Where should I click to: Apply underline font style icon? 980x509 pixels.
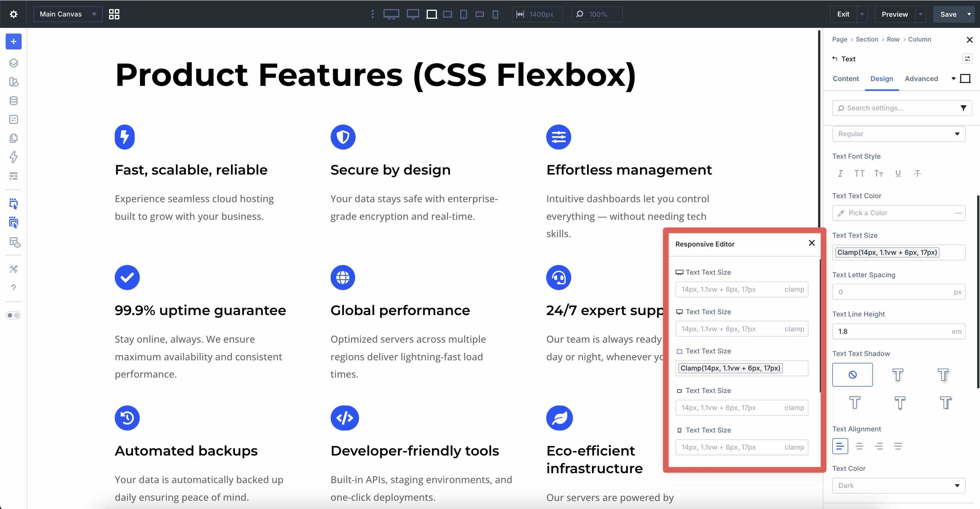898,174
